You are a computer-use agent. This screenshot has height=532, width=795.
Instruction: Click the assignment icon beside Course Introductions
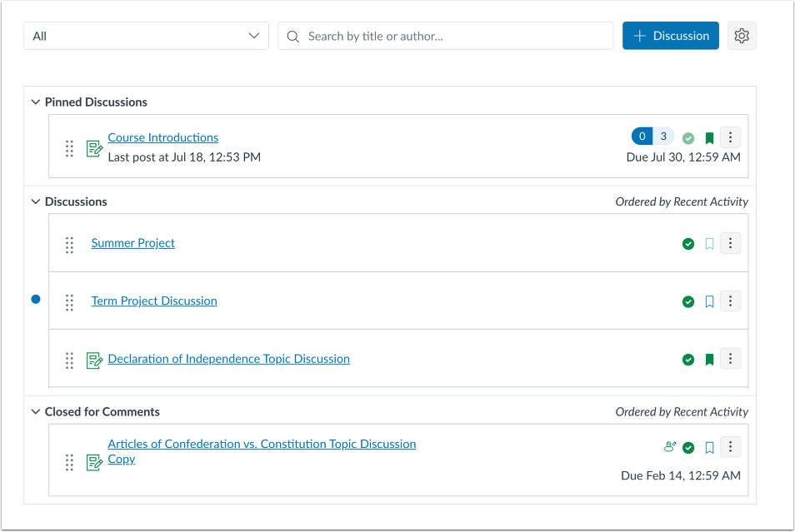(x=94, y=148)
